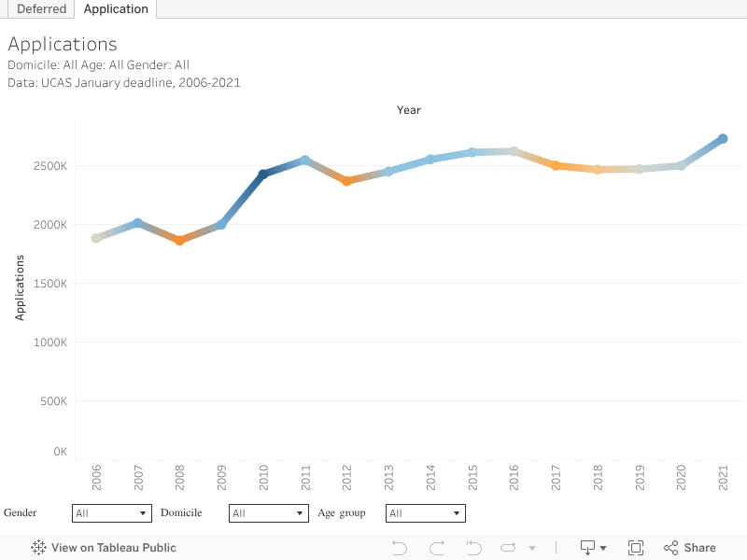Screen dimensions: 747x560
Task: Open View on Tableau Public link
Action: coord(113,548)
